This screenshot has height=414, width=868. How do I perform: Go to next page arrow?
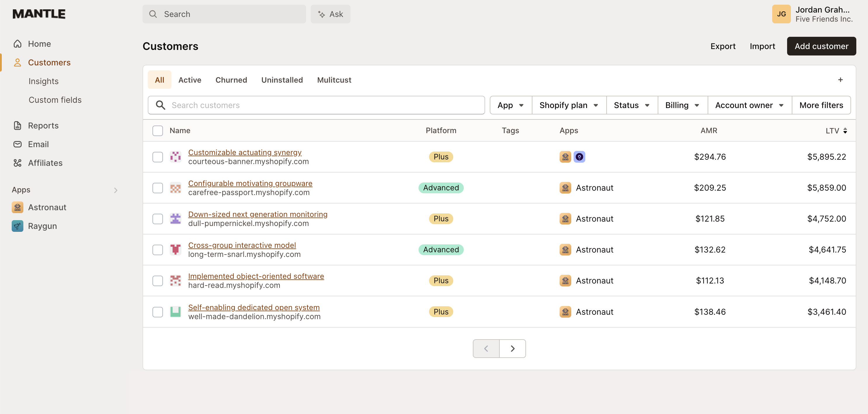click(512, 348)
